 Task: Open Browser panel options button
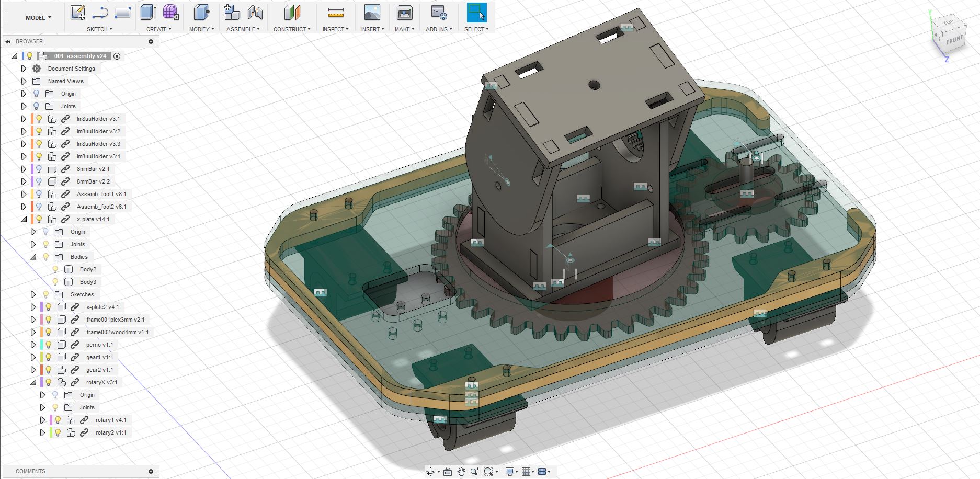tap(151, 41)
